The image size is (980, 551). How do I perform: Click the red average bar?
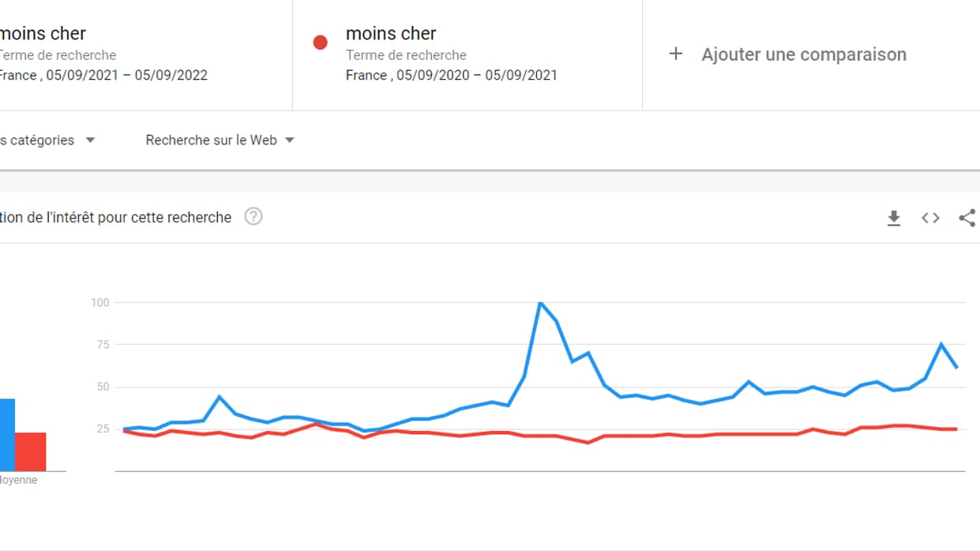click(x=31, y=452)
